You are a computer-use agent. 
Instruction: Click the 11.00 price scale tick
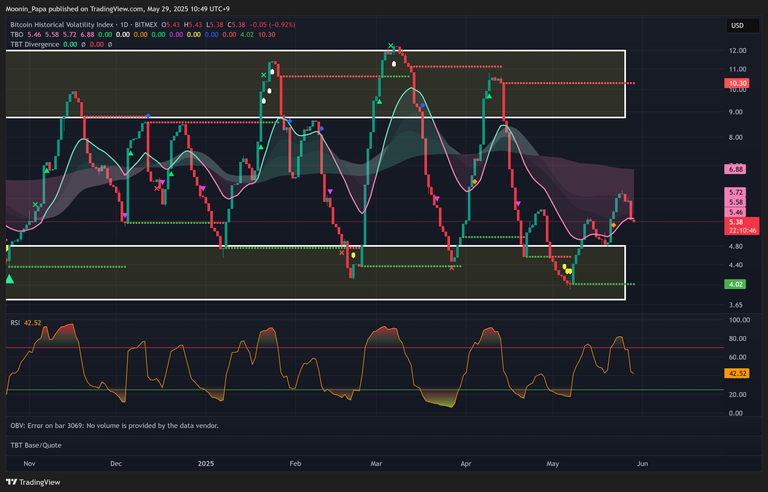coord(738,69)
